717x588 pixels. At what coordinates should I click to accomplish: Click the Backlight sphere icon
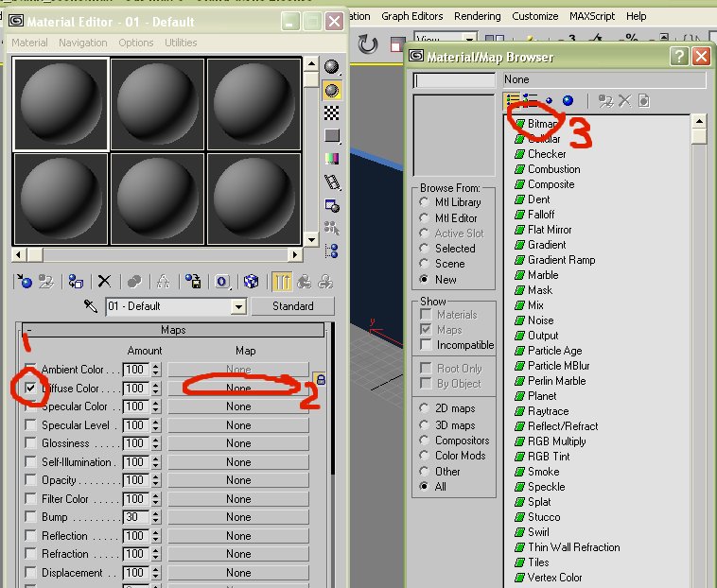click(332, 90)
